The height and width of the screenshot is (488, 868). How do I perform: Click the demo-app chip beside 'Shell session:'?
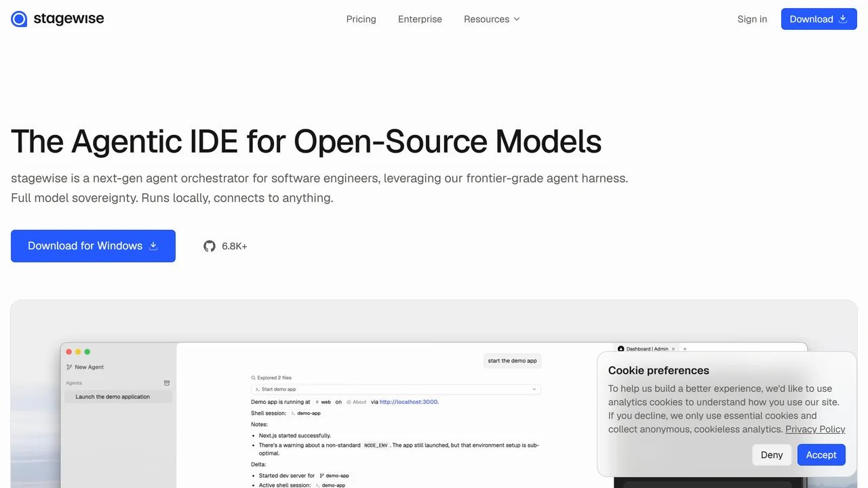point(305,413)
